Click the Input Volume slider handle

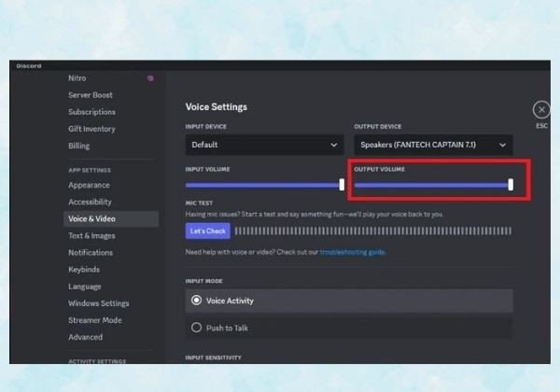(x=342, y=185)
